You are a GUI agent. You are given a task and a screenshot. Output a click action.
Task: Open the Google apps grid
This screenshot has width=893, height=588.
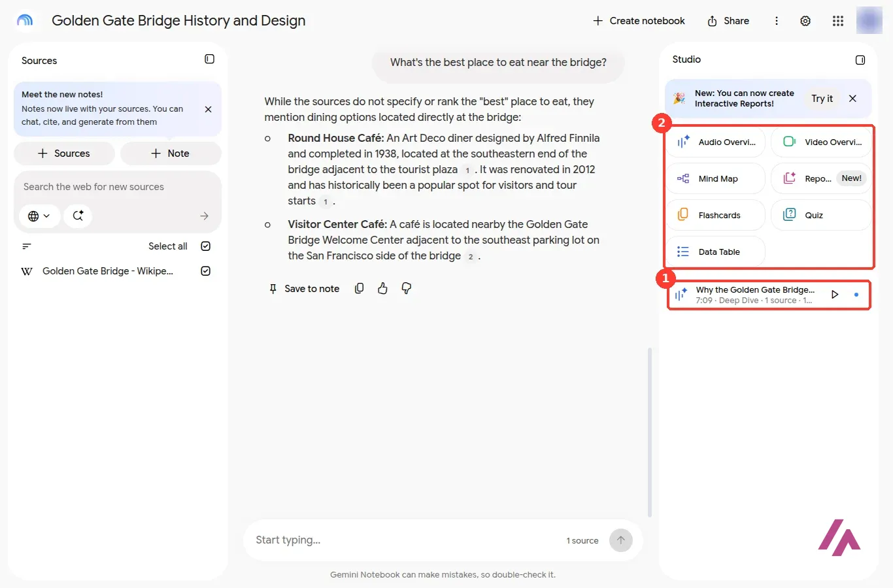[838, 21]
